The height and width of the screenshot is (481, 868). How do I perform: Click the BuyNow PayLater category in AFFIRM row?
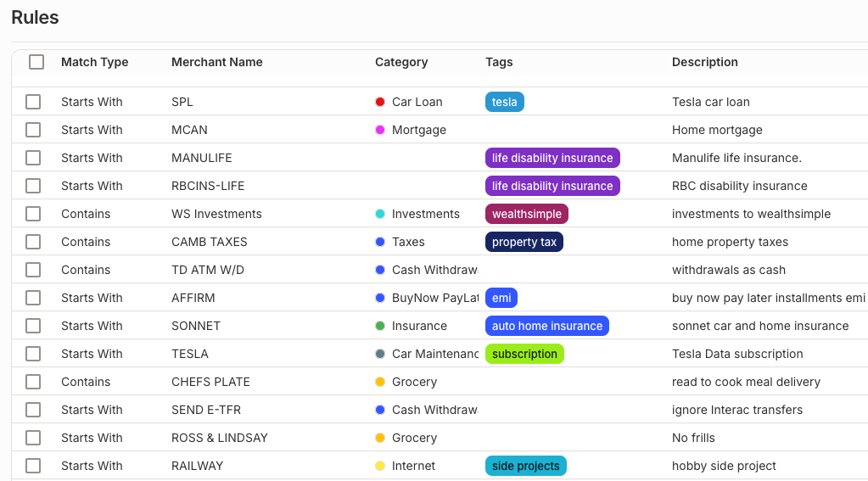coord(435,298)
